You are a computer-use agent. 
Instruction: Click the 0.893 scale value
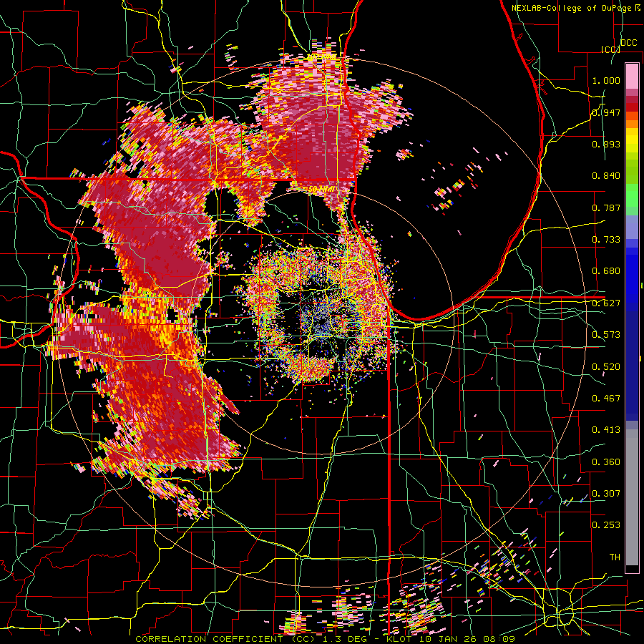tap(606, 144)
